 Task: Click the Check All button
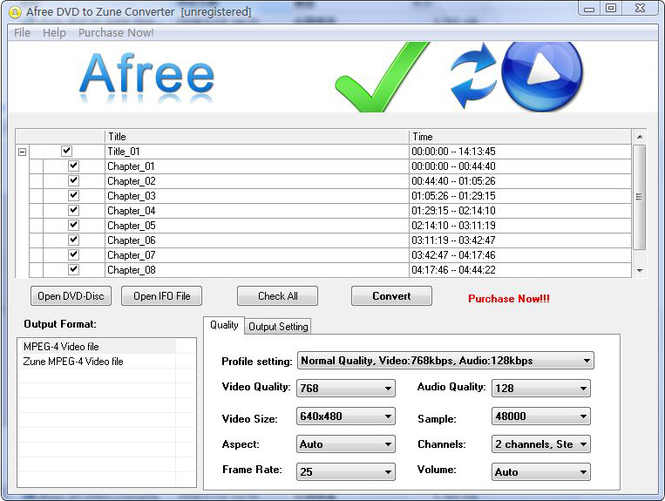tap(277, 296)
